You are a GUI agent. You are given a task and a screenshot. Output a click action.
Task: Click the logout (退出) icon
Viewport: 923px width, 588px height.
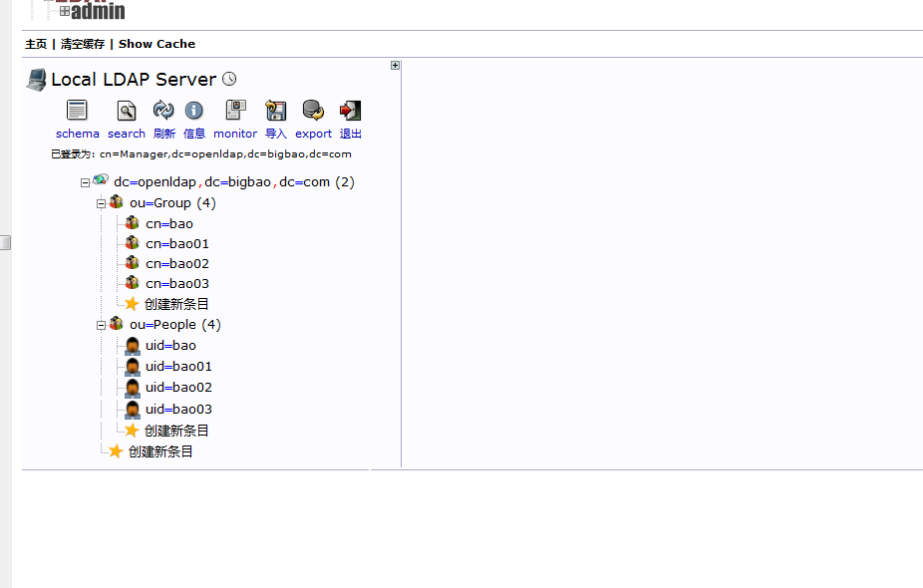coord(350,110)
